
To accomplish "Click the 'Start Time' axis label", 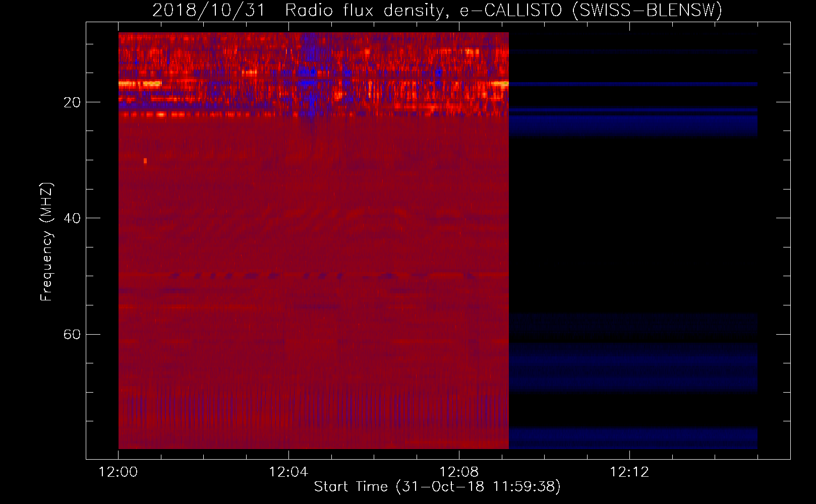I will 437,486.
